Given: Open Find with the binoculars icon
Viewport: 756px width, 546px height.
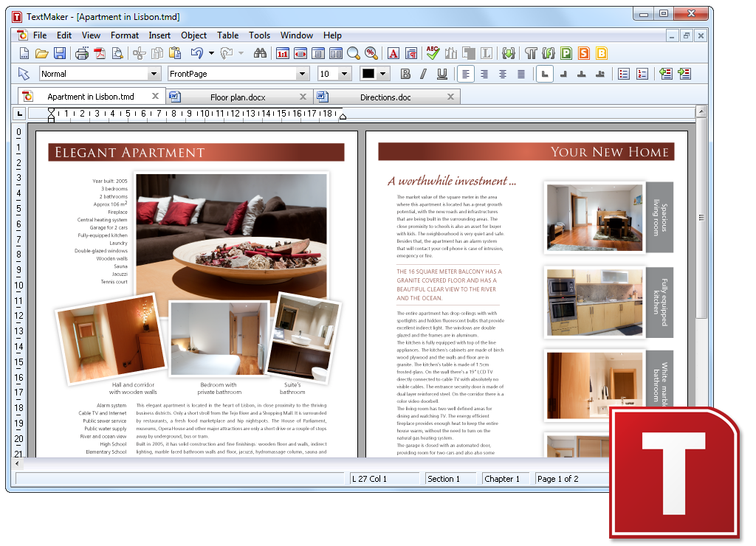Looking at the screenshot, I should pyautogui.click(x=261, y=53).
